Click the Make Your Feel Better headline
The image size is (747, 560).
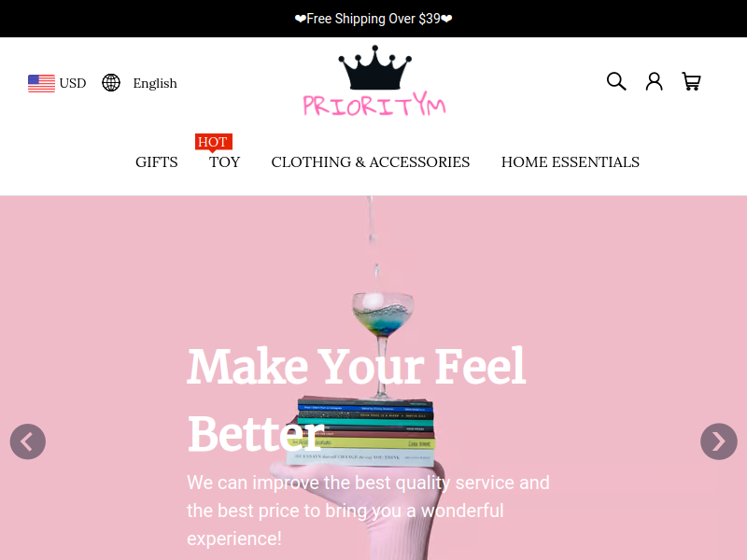357,400
